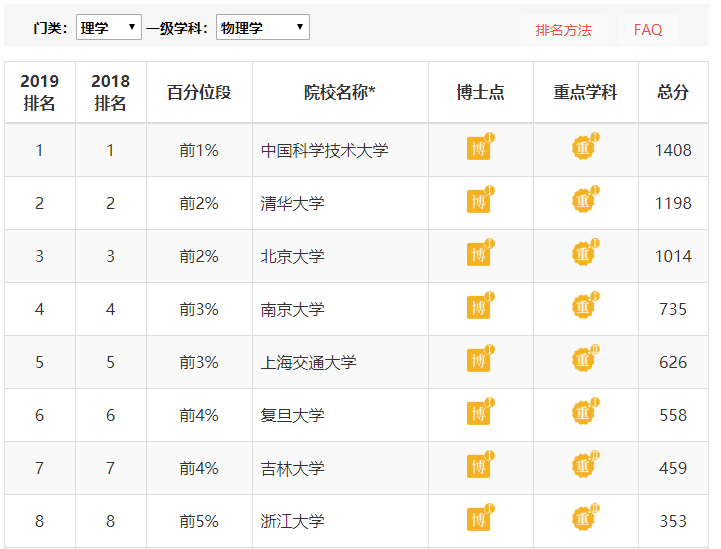This screenshot has height=549, width=721.
Task: Select the school name 复旦大学
Action: (x=292, y=415)
